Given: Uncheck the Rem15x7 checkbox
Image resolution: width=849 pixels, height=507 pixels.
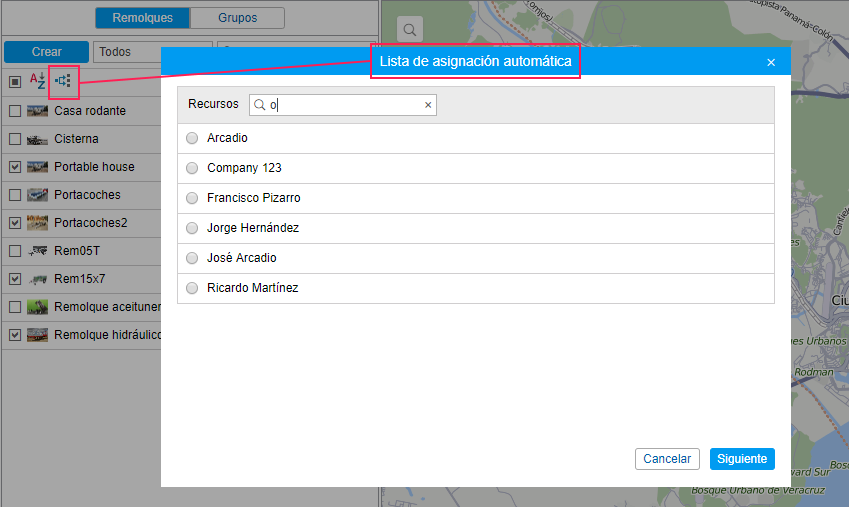Looking at the screenshot, I should pyautogui.click(x=15, y=279).
